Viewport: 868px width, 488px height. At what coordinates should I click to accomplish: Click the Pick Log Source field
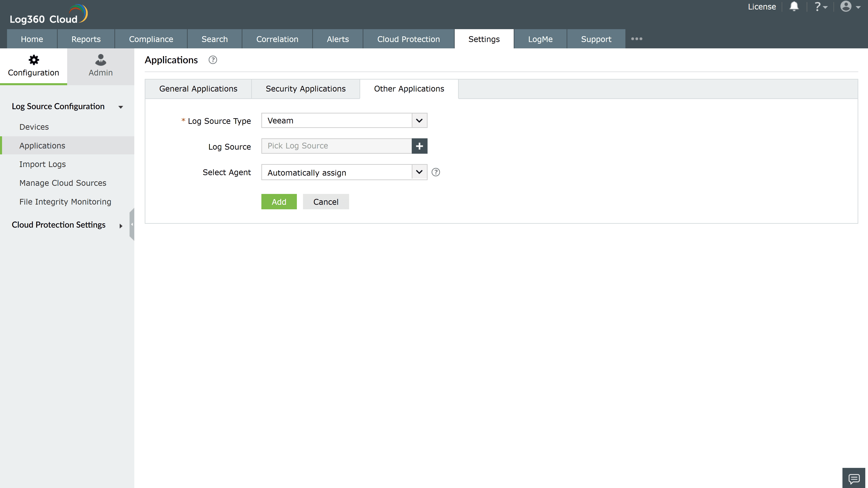(x=336, y=146)
